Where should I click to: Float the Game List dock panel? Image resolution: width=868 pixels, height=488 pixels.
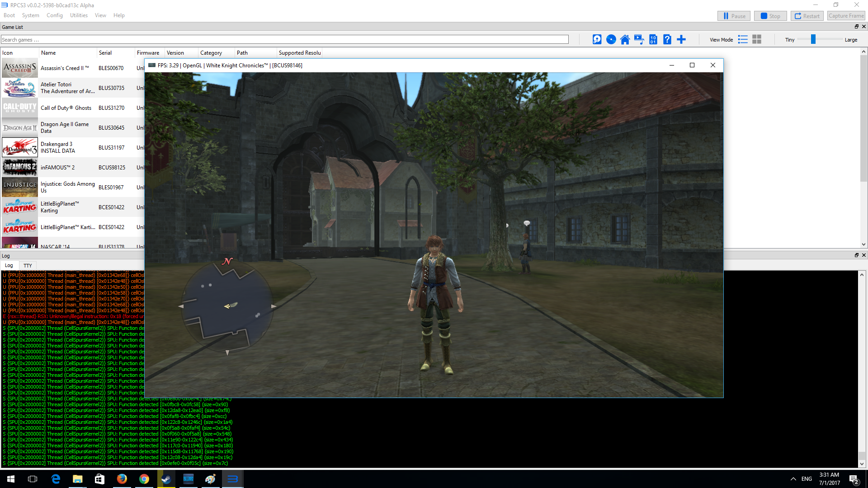click(x=856, y=27)
